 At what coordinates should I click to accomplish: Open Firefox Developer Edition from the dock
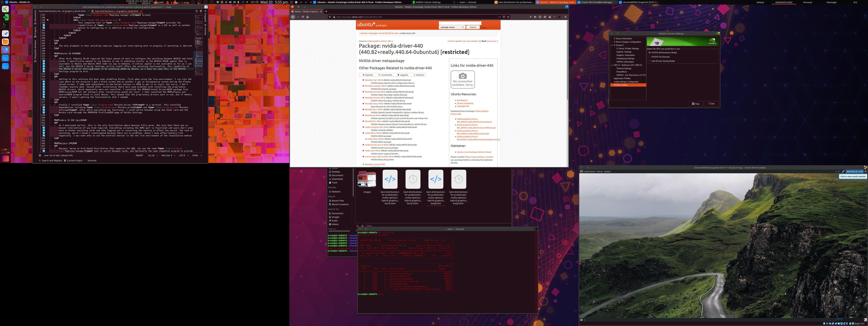(x=5, y=50)
